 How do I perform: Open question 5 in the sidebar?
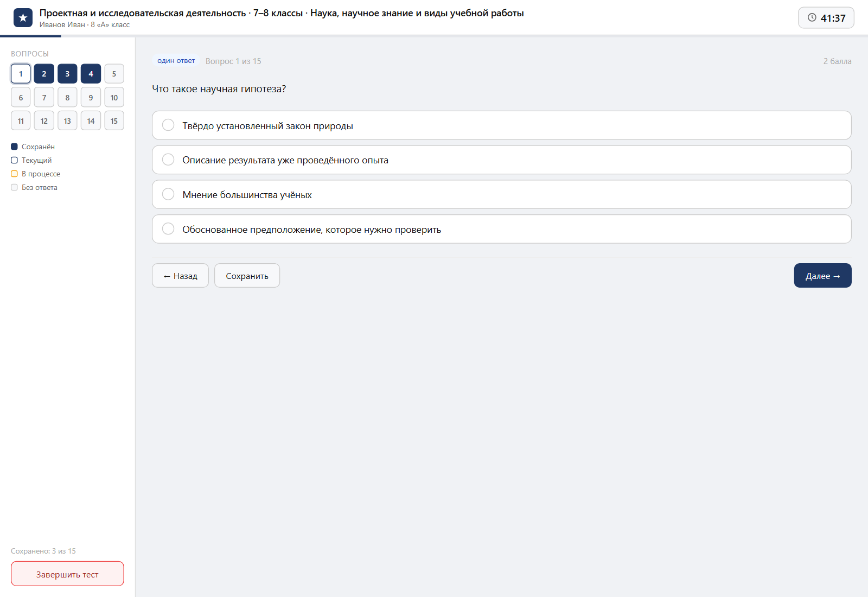114,74
